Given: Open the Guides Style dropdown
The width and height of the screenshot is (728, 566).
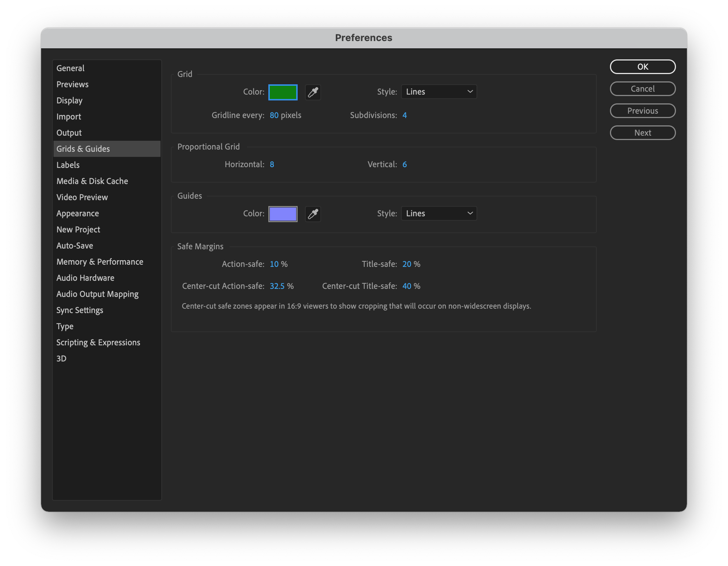Looking at the screenshot, I should click(x=439, y=213).
